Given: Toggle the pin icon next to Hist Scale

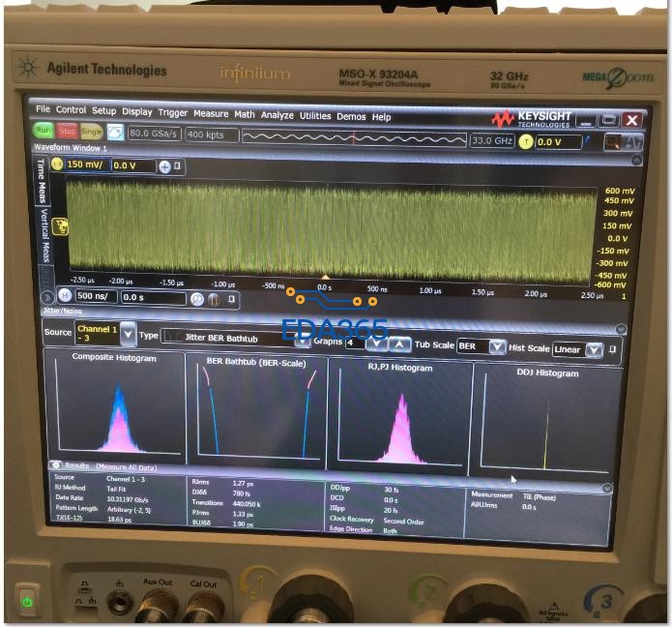Looking at the screenshot, I should [x=612, y=349].
